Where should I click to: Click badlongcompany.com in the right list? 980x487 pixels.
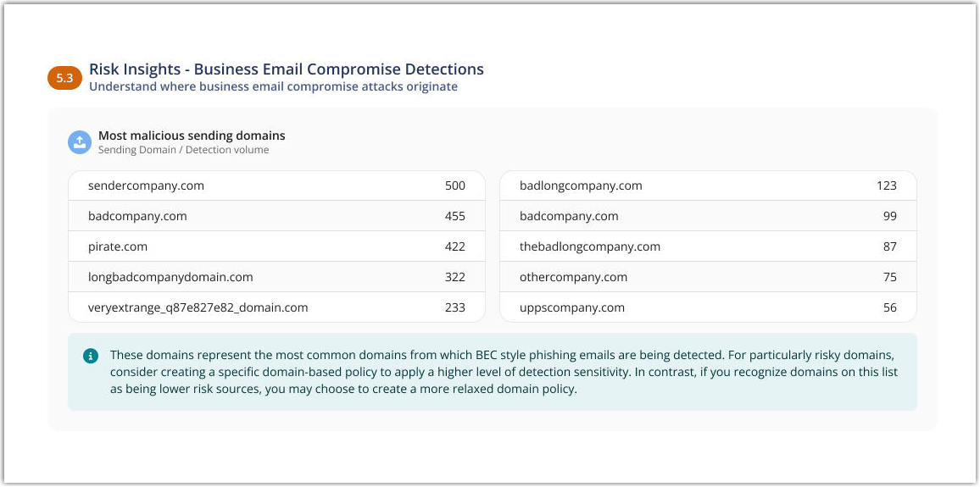point(581,185)
